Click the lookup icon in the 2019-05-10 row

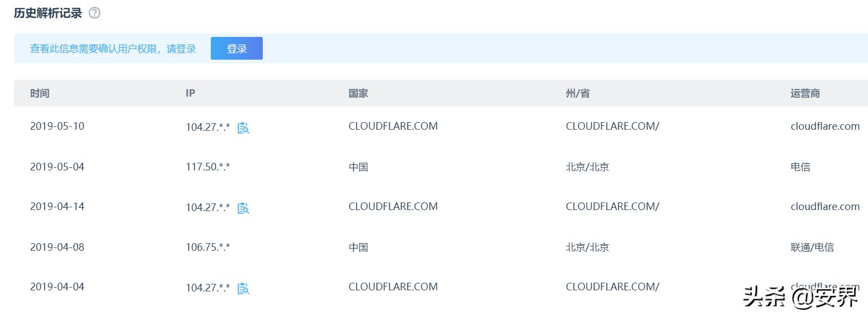[243, 128]
